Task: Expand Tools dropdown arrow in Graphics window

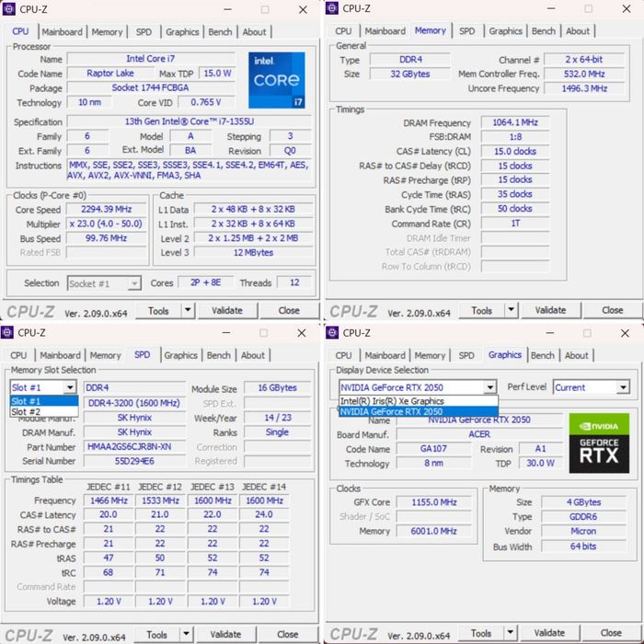Action: (x=510, y=633)
